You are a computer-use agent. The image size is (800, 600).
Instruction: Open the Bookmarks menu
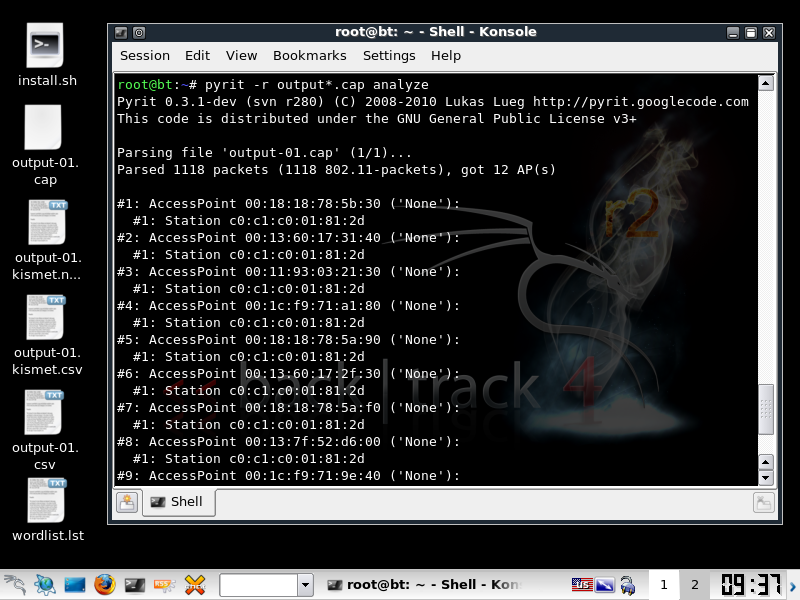coord(309,56)
